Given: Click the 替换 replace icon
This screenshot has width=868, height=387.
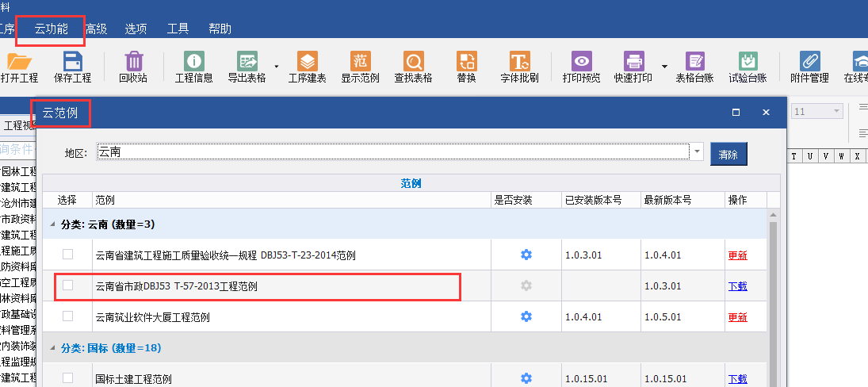Looking at the screenshot, I should [467, 61].
